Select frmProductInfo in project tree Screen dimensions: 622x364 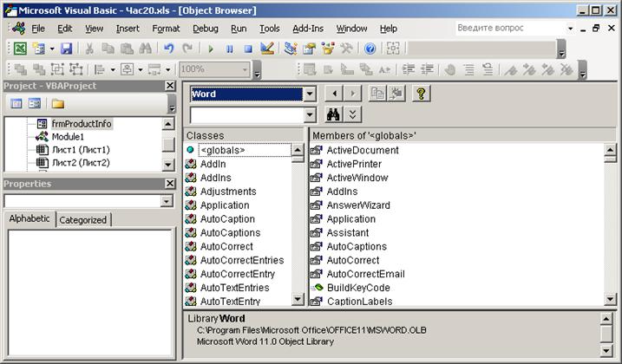(x=82, y=124)
